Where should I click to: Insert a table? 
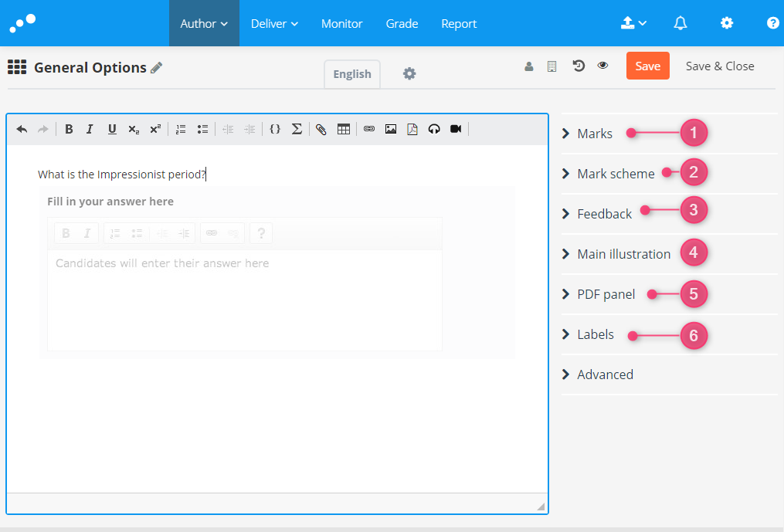(344, 130)
